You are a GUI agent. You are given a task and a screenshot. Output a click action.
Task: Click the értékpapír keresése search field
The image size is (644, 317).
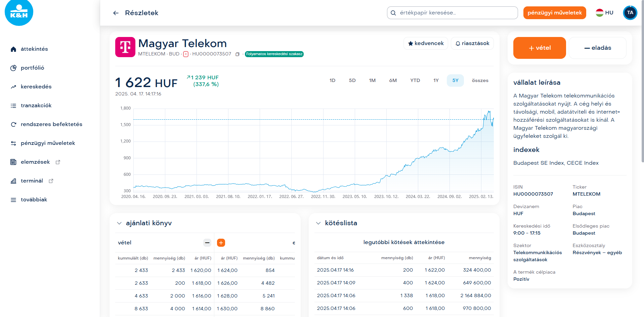[452, 13]
